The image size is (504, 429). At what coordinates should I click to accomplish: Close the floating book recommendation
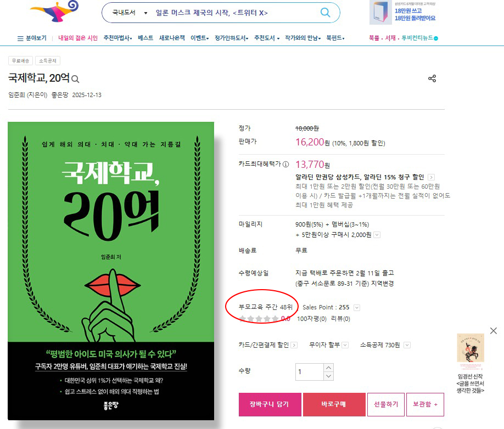click(x=494, y=331)
